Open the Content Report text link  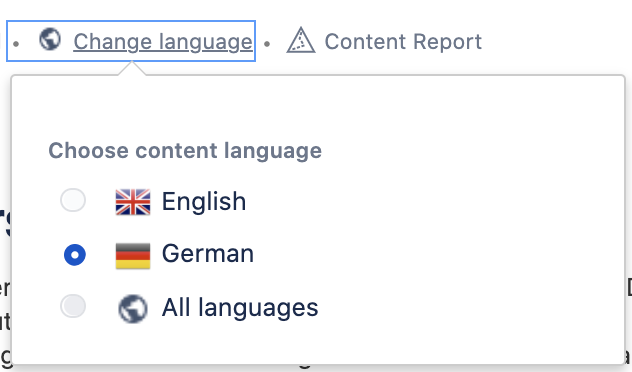pyautogui.click(x=403, y=42)
